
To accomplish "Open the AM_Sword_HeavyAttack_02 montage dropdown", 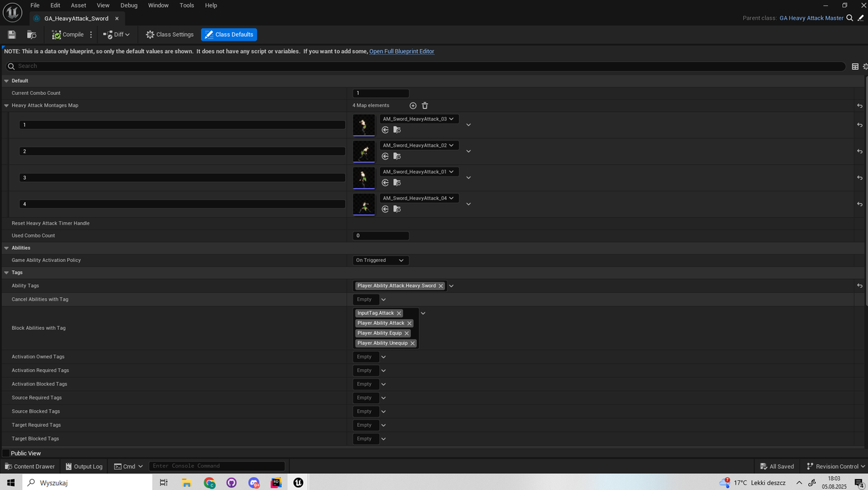I will [x=452, y=145].
